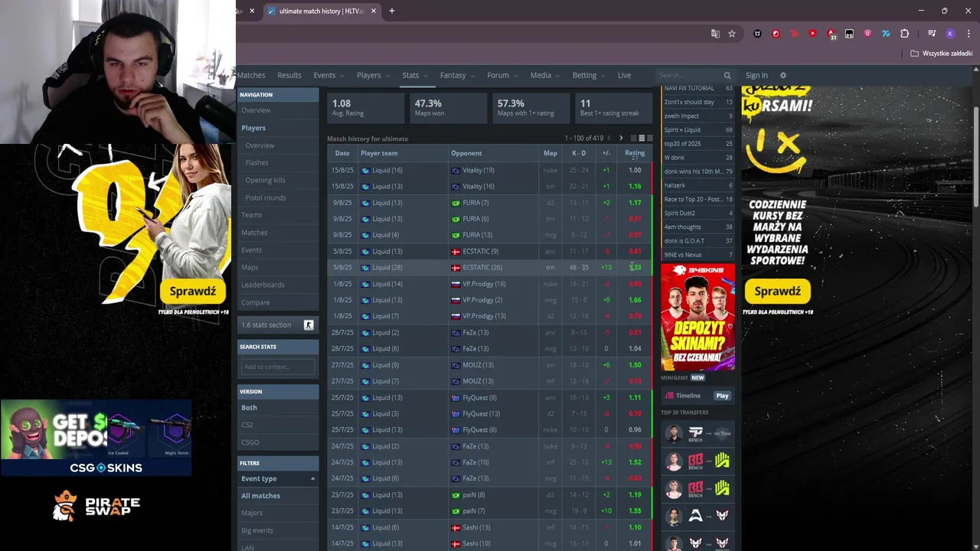Image resolution: width=980 pixels, height=551 pixels.
Task: Open the media control playlist icon
Action: click(x=932, y=34)
